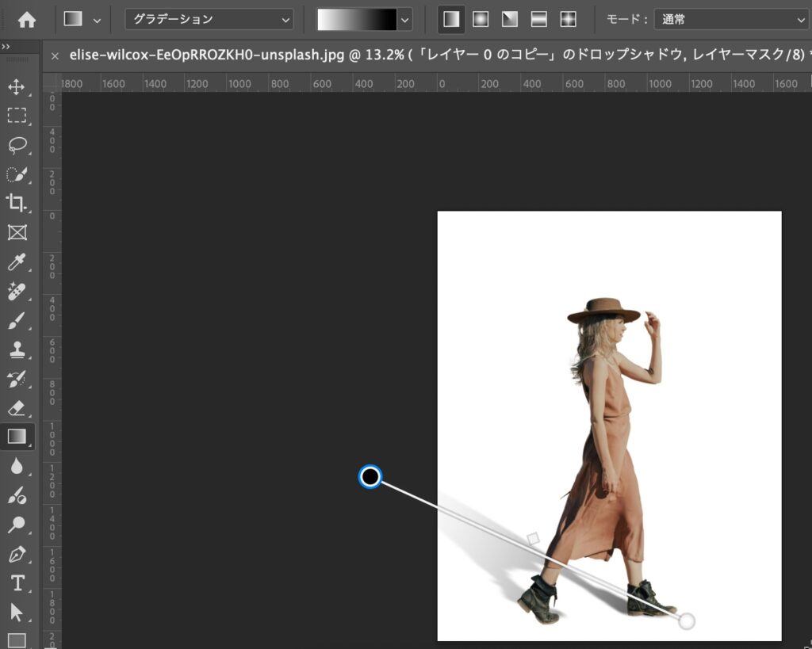Screen dimensions: 812x649
Task: Enable linear gradient style
Action: pyautogui.click(x=452, y=20)
